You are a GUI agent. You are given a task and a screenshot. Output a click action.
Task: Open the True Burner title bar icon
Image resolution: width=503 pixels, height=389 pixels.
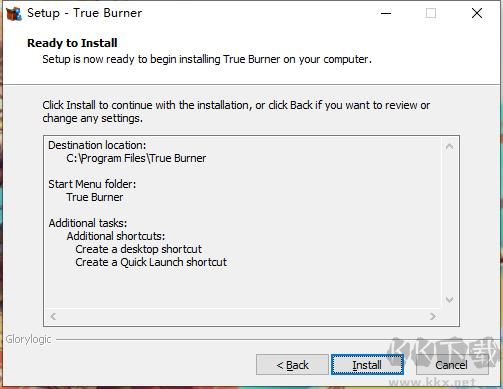click(14, 14)
